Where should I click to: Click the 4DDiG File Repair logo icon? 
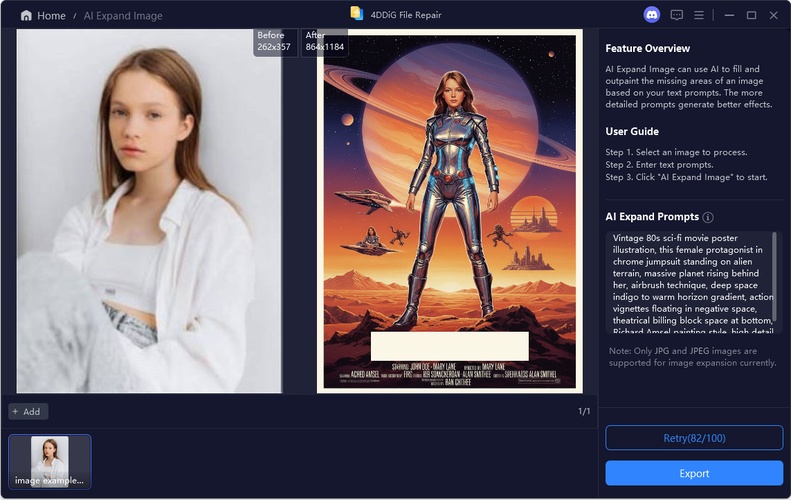pos(357,14)
